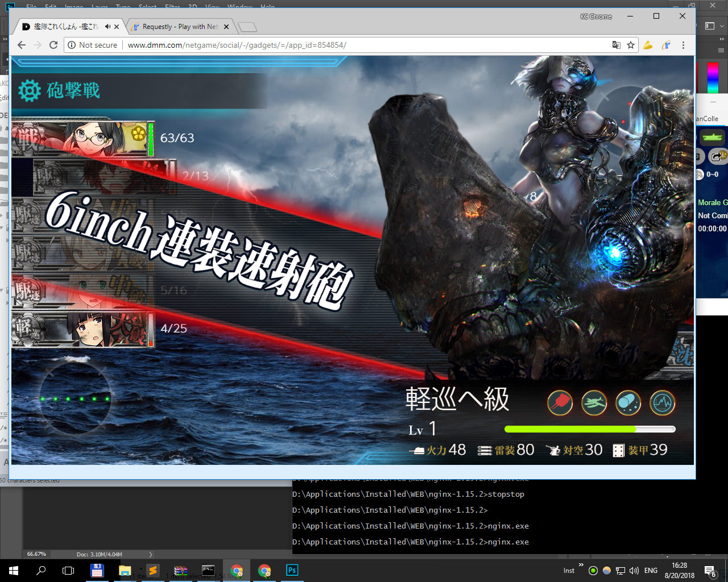Switch to Photoshop from the taskbar
This screenshot has height=582, width=728.
[292, 570]
